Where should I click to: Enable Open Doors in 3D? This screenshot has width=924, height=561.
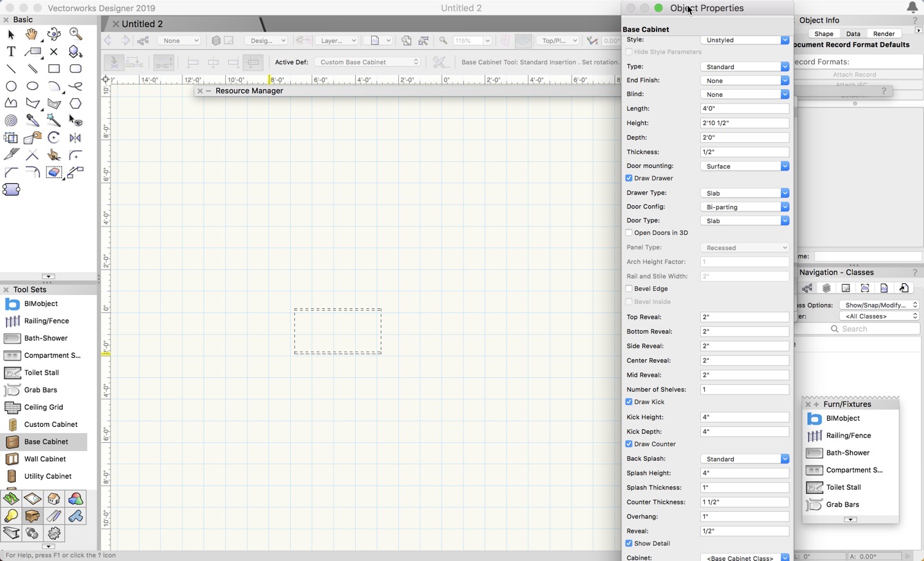pyautogui.click(x=629, y=233)
